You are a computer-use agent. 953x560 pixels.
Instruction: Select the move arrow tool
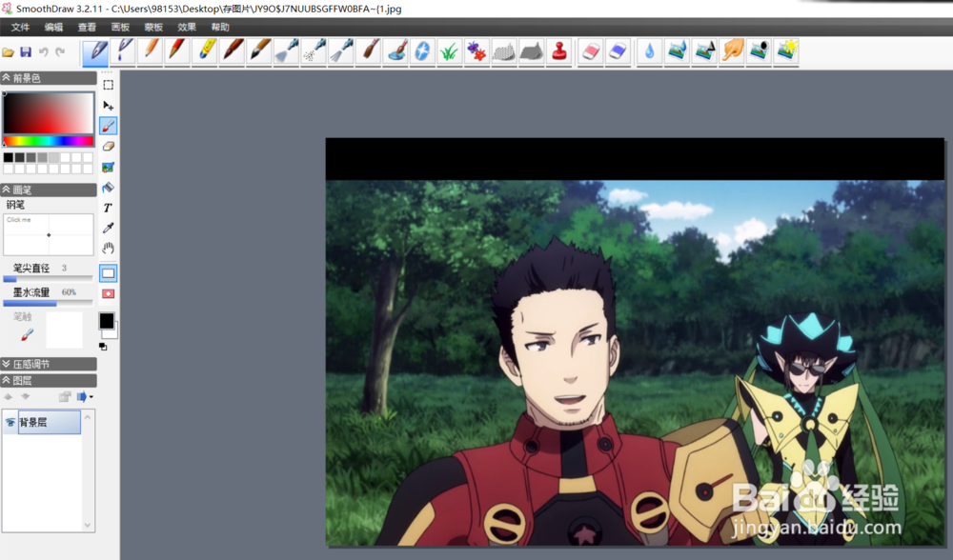tap(109, 105)
